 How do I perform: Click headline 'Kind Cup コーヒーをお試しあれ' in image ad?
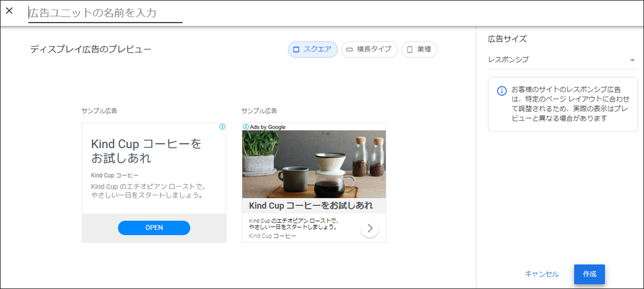[x=311, y=206]
